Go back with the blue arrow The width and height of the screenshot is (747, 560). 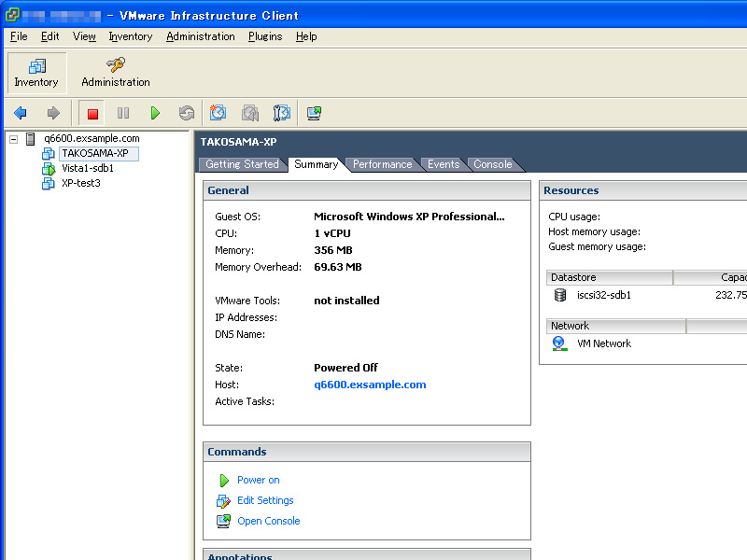click(21, 113)
